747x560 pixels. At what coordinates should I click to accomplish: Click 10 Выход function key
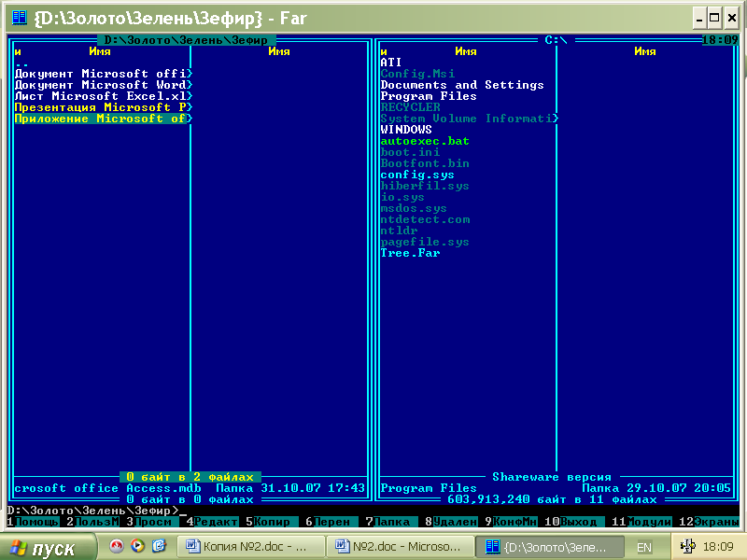pos(574,522)
